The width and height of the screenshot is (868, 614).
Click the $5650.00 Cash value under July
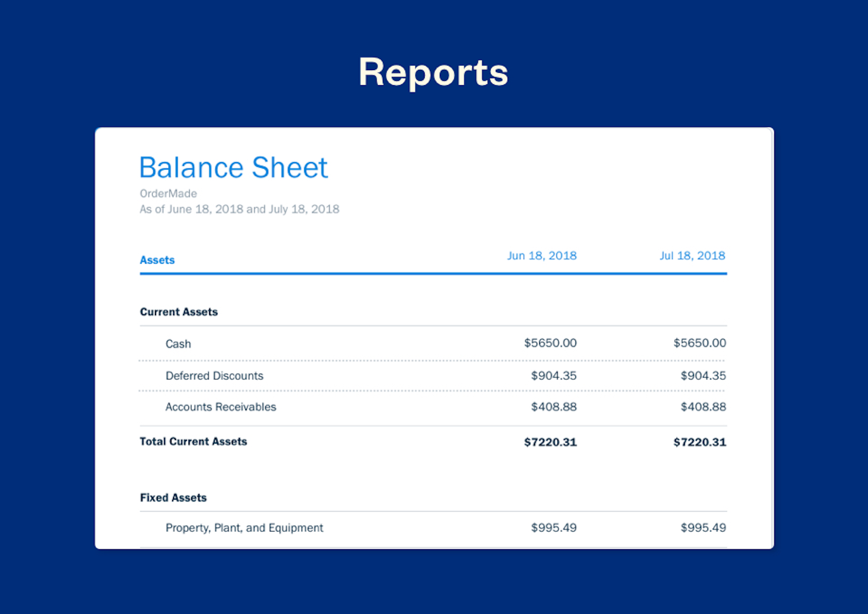click(699, 343)
